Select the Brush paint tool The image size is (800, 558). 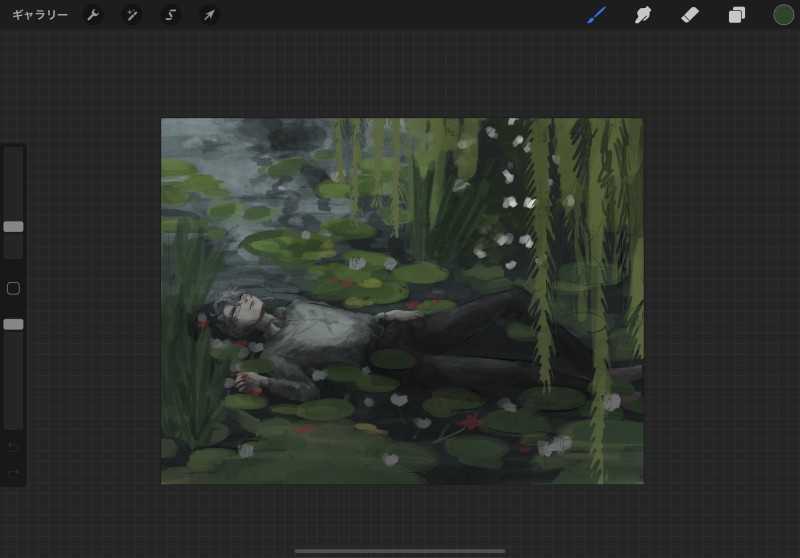(596, 15)
